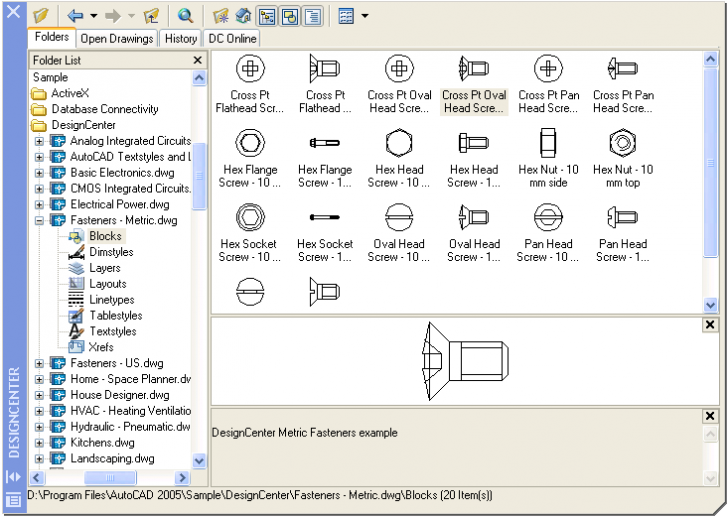
Task: Select Hex Flange Screw - 10 block
Action: [250, 158]
